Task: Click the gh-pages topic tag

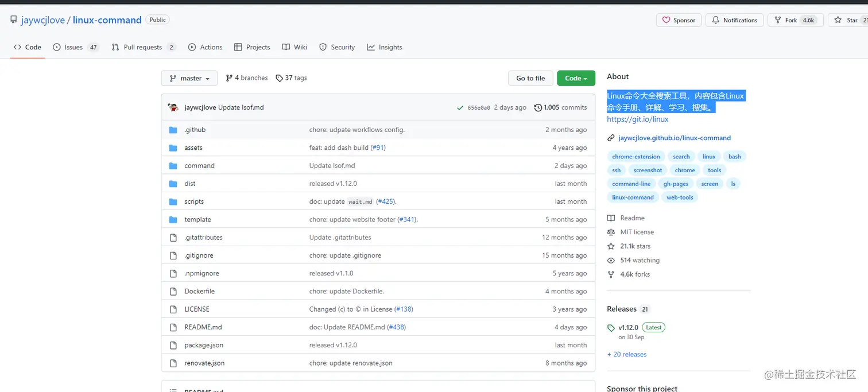Action: (676, 184)
